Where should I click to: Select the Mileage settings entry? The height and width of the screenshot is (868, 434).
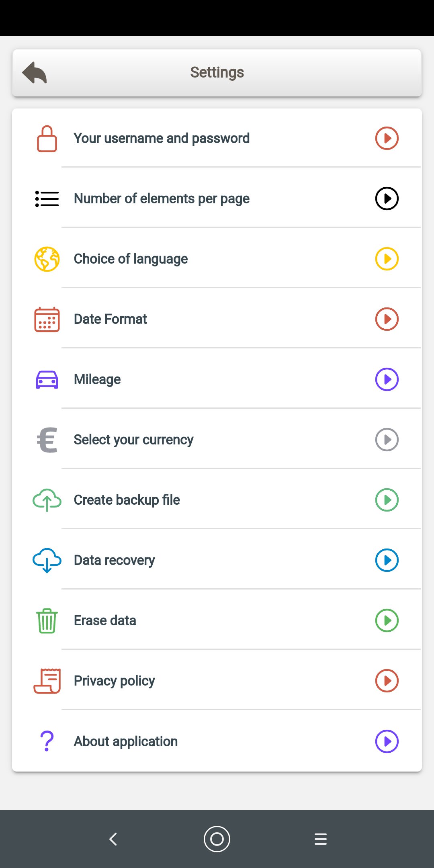97,379
